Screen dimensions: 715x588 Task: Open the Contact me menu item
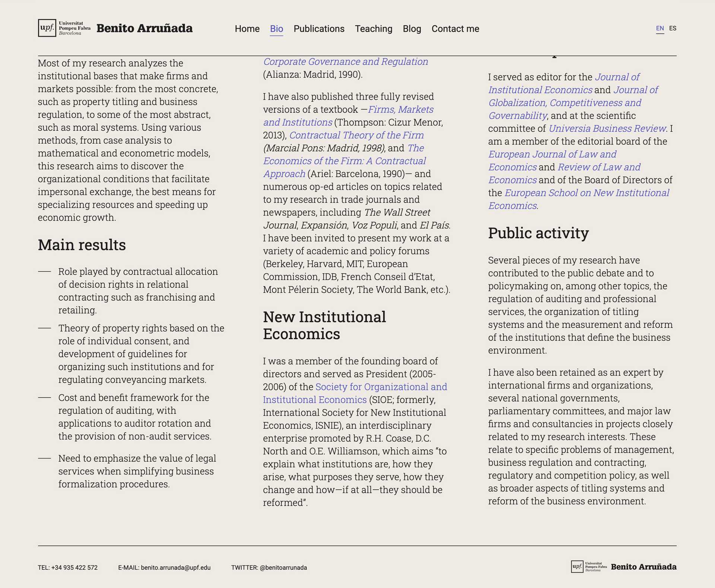[455, 29]
